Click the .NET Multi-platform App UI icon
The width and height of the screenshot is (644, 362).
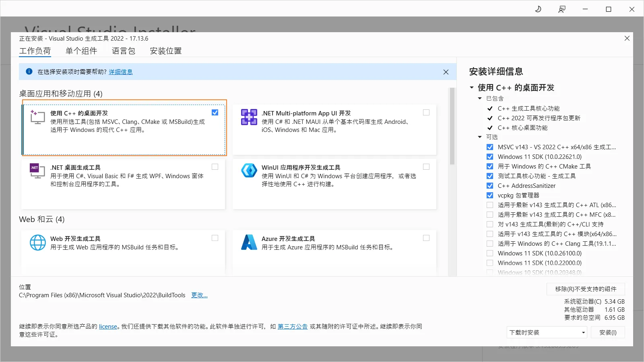(x=249, y=117)
